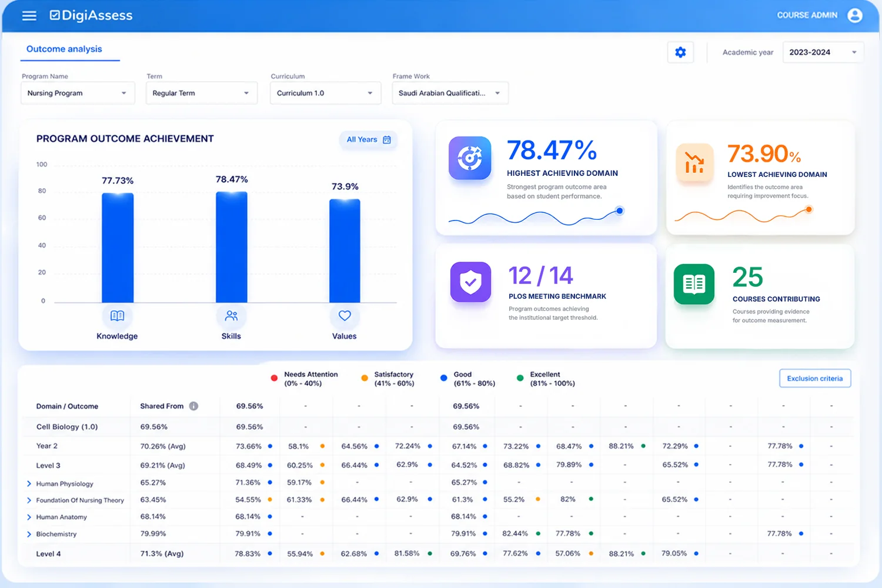882x588 pixels.
Task: Select the Level 4 row label
Action: [48, 554]
